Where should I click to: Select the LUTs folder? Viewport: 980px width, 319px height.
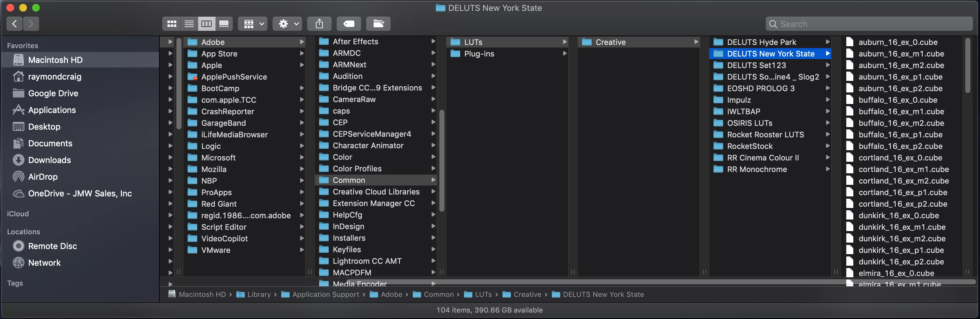[508, 42]
